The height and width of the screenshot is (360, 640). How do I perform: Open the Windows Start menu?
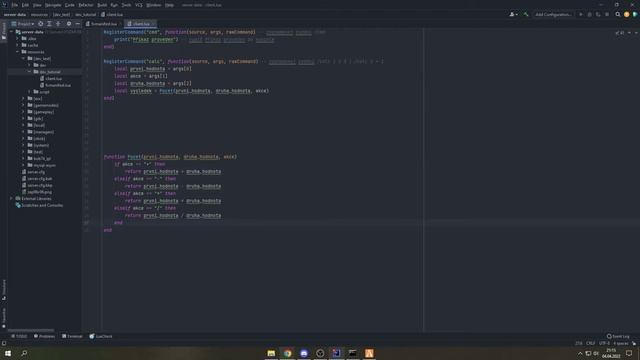click(x=8, y=353)
